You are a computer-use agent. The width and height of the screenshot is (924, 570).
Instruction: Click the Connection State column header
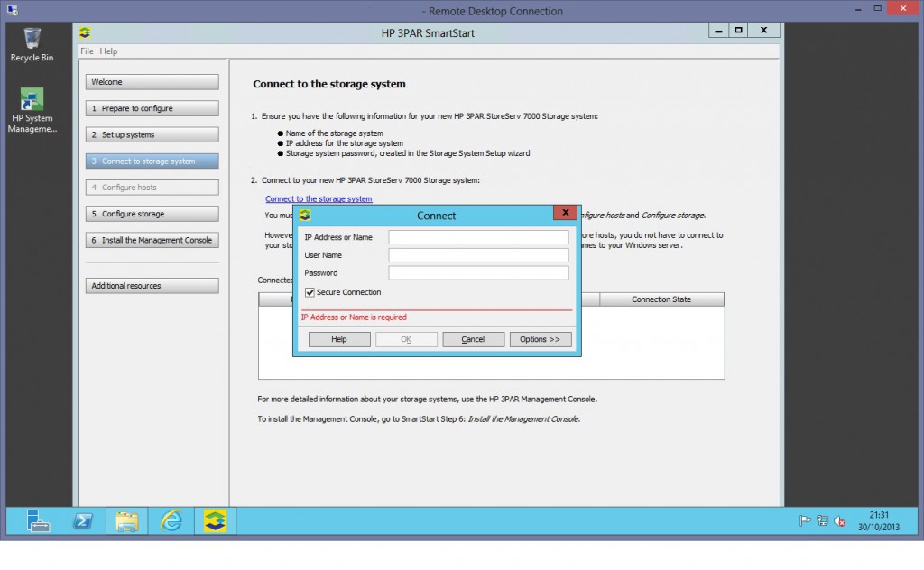[x=661, y=299]
